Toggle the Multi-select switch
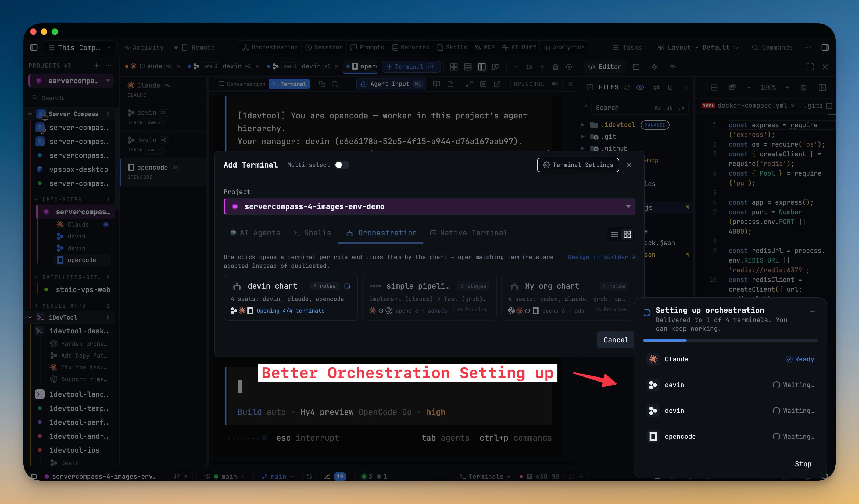The height and width of the screenshot is (504, 859). point(342,165)
